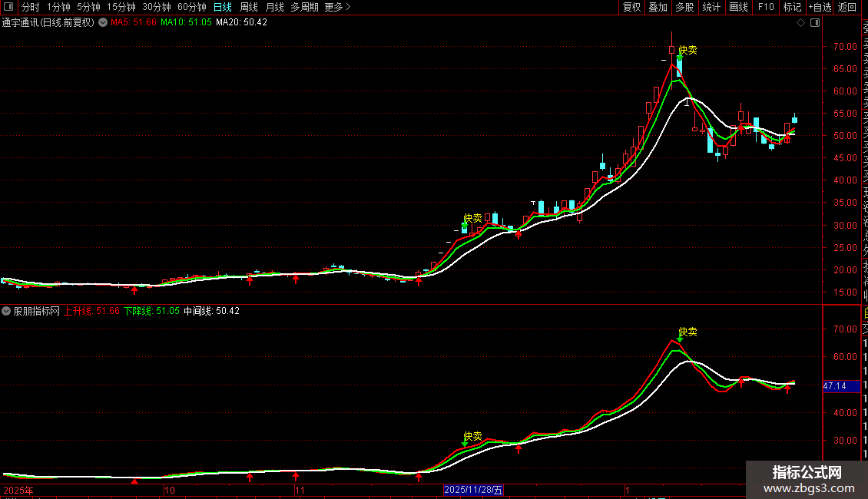
Task: Switch to 周线 weekly chart
Action: [249, 7]
